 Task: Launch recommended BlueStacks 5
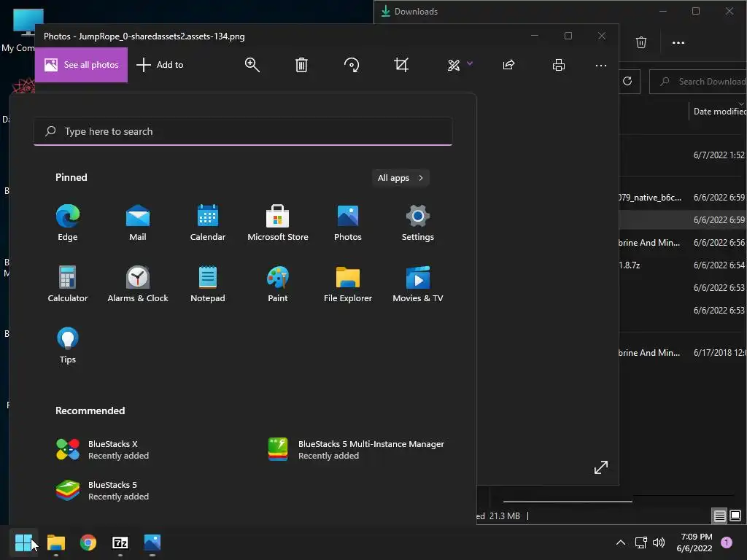click(102, 491)
